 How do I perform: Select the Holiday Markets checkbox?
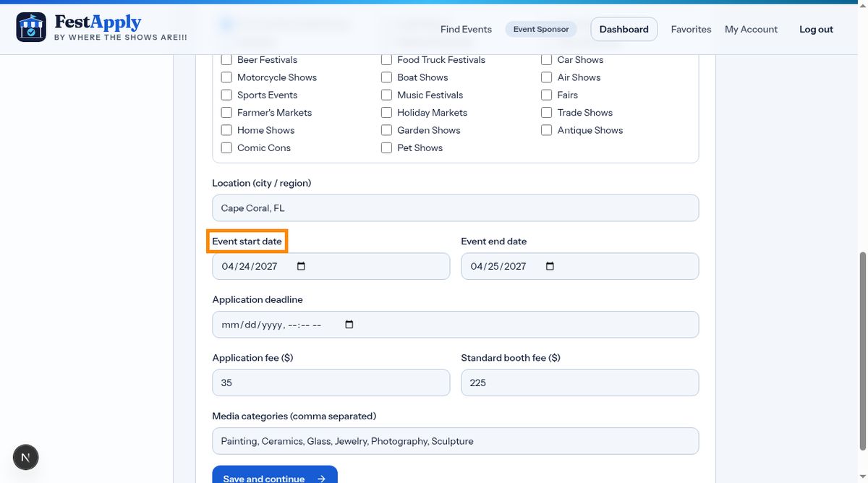tap(386, 113)
